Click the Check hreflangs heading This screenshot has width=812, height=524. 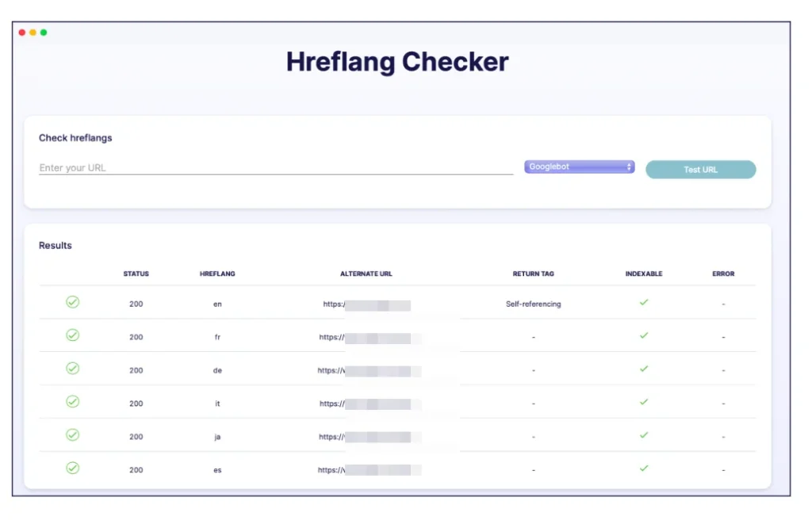[x=75, y=138]
